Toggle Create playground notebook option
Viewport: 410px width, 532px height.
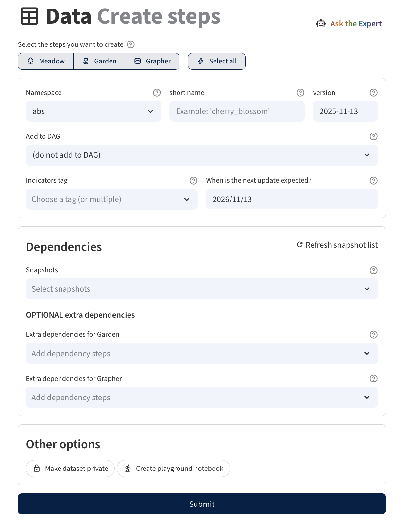(174, 469)
